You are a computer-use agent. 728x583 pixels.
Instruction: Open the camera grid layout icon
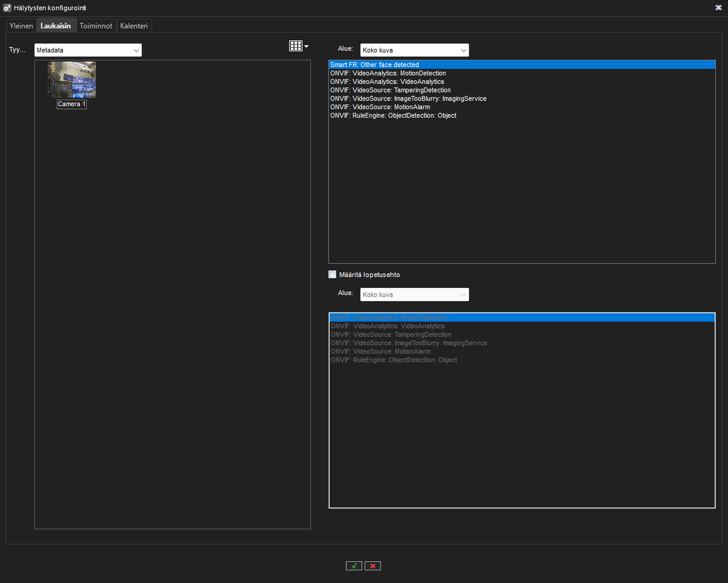(x=295, y=45)
